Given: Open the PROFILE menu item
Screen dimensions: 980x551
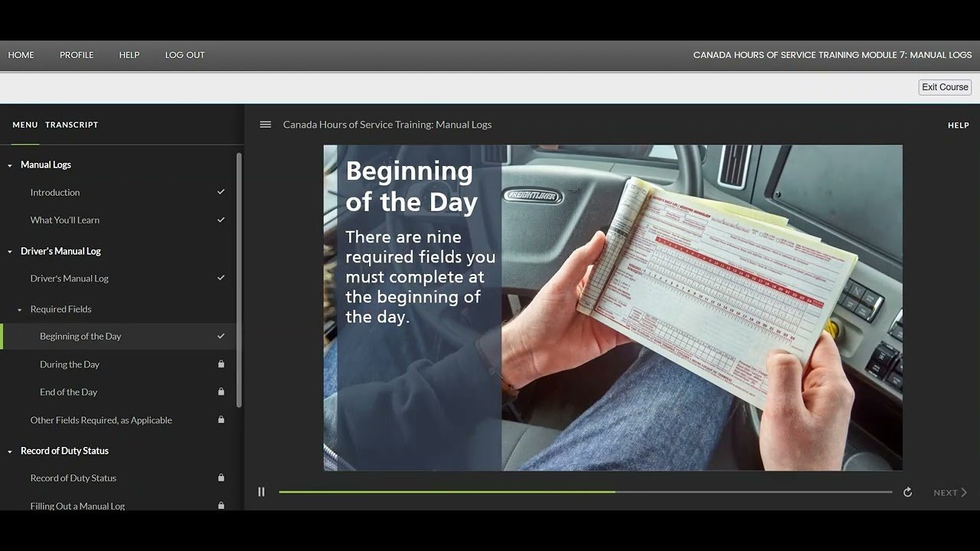Looking at the screenshot, I should pyautogui.click(x=77, y=55).
